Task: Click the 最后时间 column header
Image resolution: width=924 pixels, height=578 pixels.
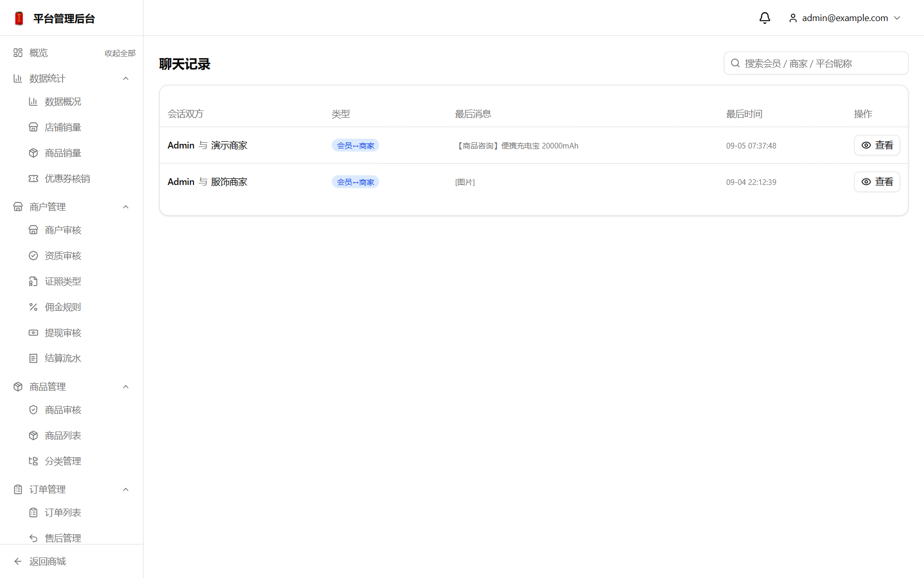Action: pyautogui.click(x=744, y=114)
